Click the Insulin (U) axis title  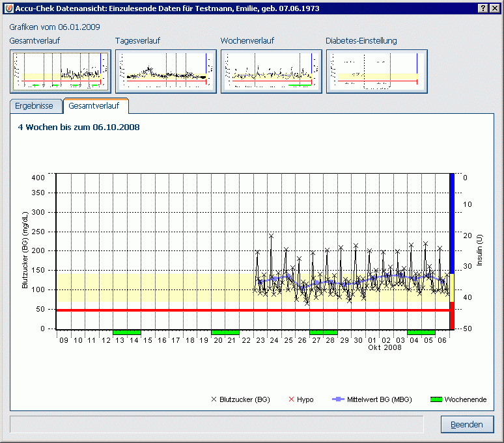click(x=479, y=250)
